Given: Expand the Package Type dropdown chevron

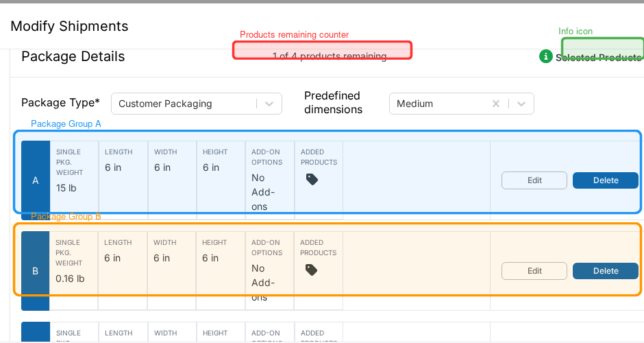Looking at the screenshot, I should click(269, 104).
